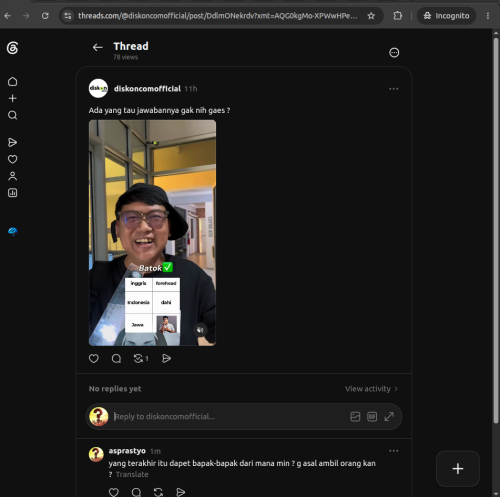Open more options for diskoncomofficial post
Image resolution: width=500 pixels, height=497 pixels.
click(394, 89)
